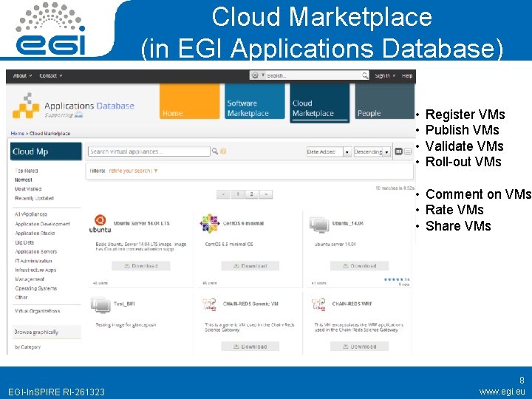Open IT Administration category
The width and height of the screenshot is (532, 399).
tap(33, 261)
